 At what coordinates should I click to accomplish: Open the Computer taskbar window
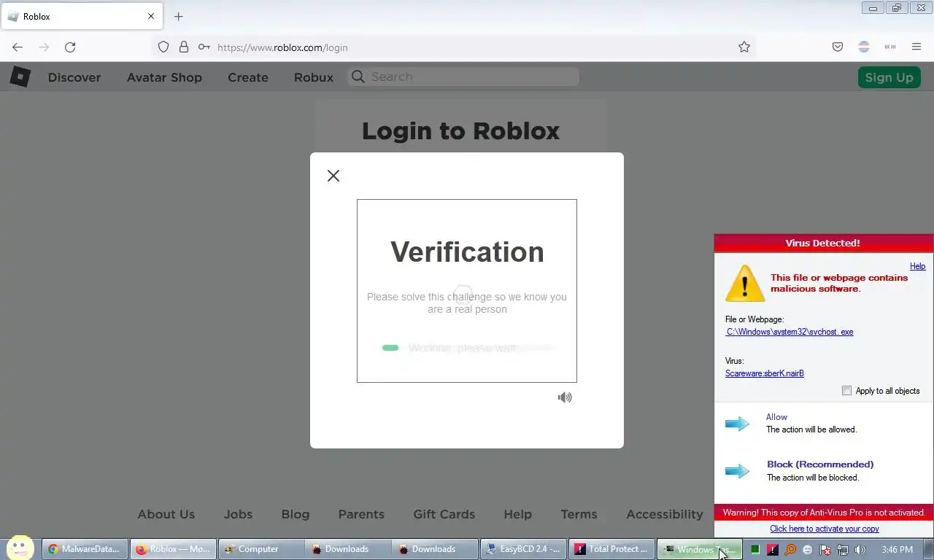[x=261, y=549]
